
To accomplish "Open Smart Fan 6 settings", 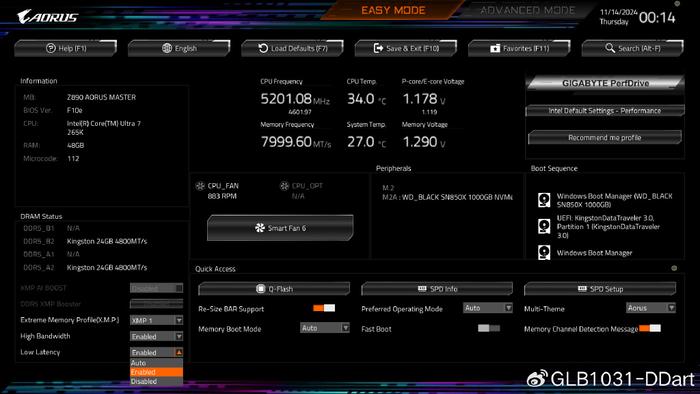I will (280, 228).
